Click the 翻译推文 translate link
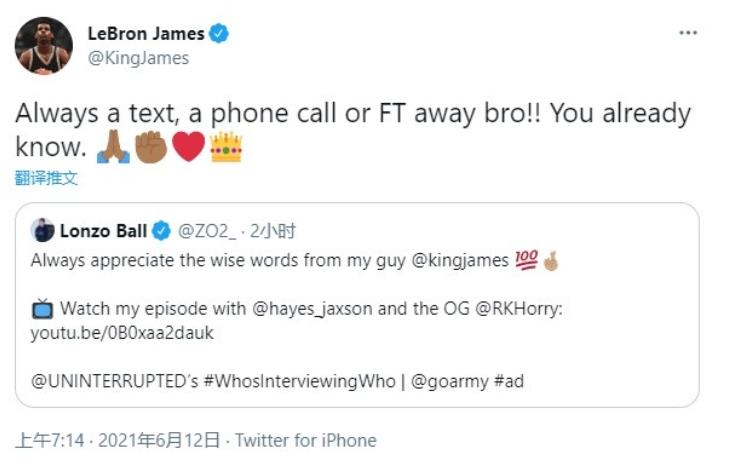Viewport: 738px width, 466px height. pyautogui.click(x=46, y=178)
